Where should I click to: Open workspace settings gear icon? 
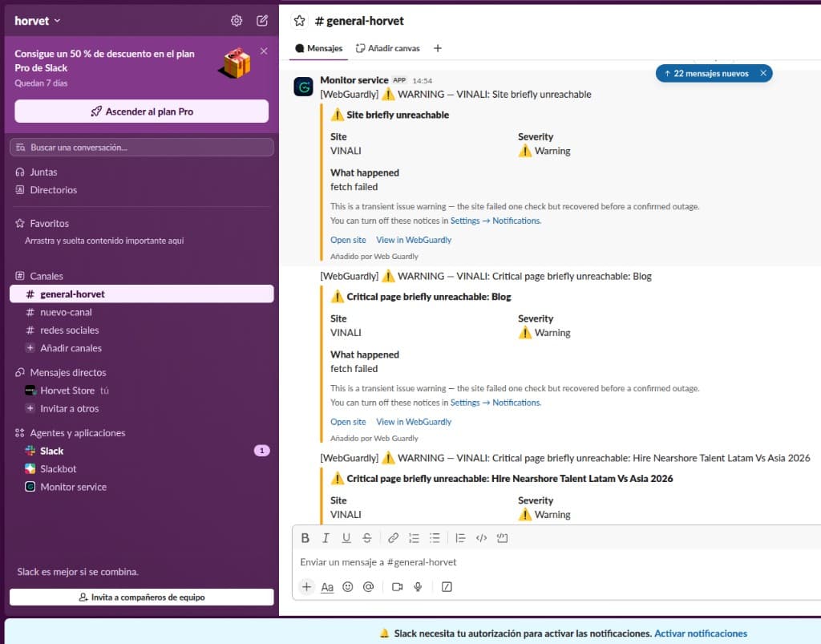[x=237, y=20]
